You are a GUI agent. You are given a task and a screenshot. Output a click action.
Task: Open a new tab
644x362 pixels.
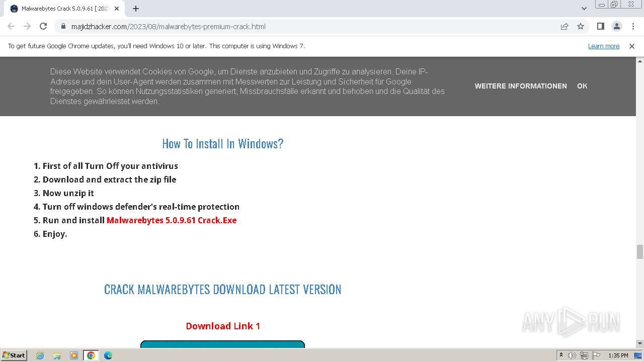(x=136, y=9)
